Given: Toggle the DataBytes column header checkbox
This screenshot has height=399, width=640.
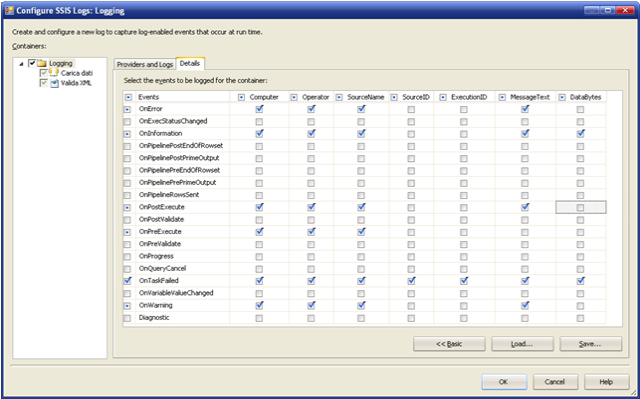Looking at the screenshot, I should pos(562,97).
